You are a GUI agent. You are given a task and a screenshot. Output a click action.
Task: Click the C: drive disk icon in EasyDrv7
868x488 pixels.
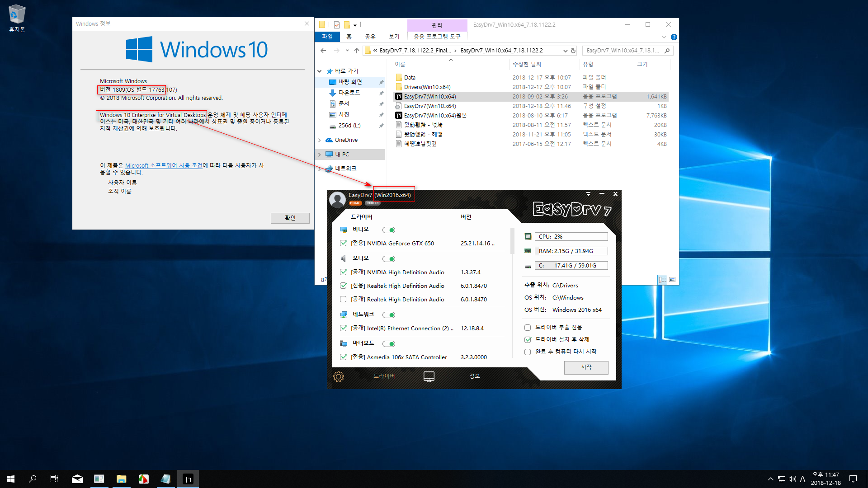[528, 266]
